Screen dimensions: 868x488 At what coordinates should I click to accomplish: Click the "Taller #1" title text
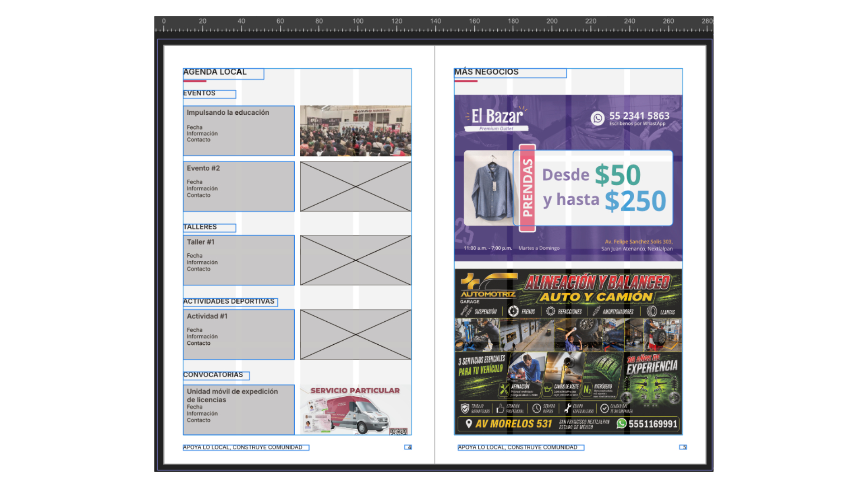(x=201, y=242)
